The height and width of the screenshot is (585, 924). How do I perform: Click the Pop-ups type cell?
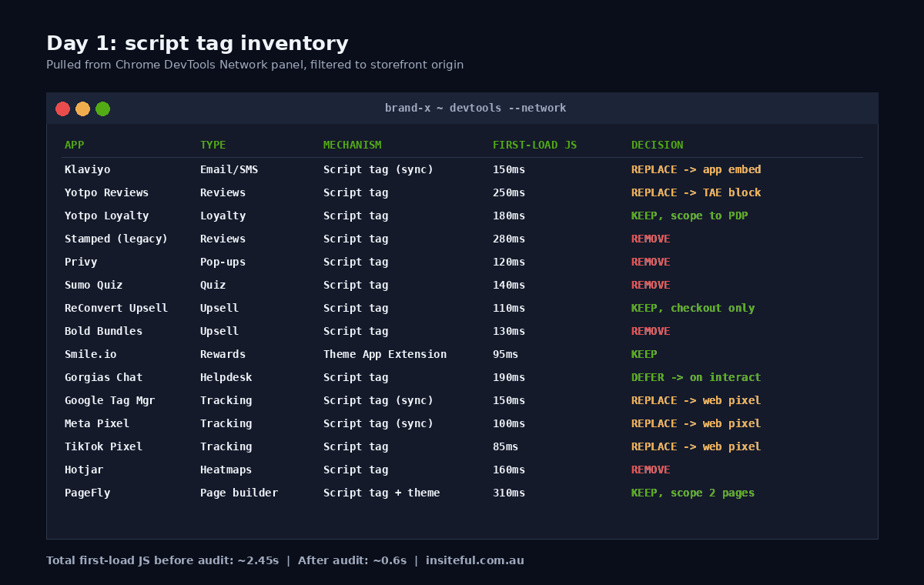[223, 262]
